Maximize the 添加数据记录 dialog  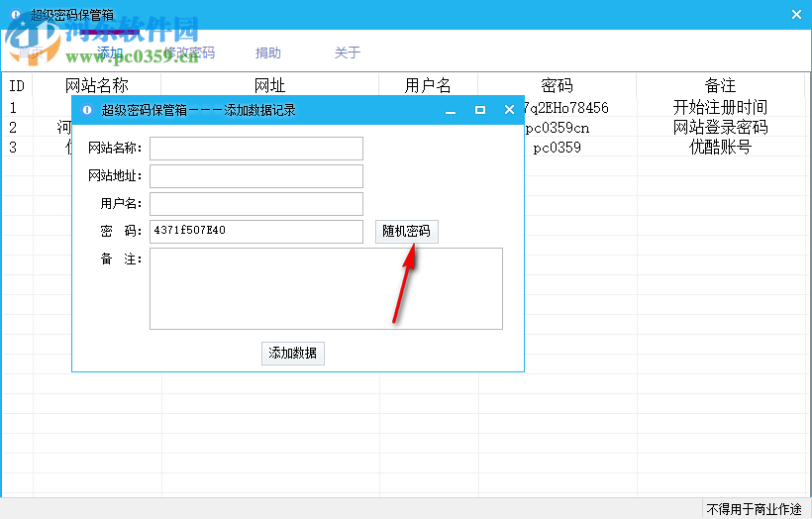click(x=480, y=110)
